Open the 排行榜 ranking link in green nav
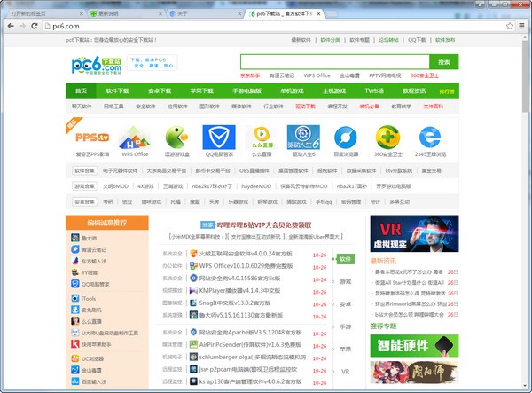 (x=447, y=91)
